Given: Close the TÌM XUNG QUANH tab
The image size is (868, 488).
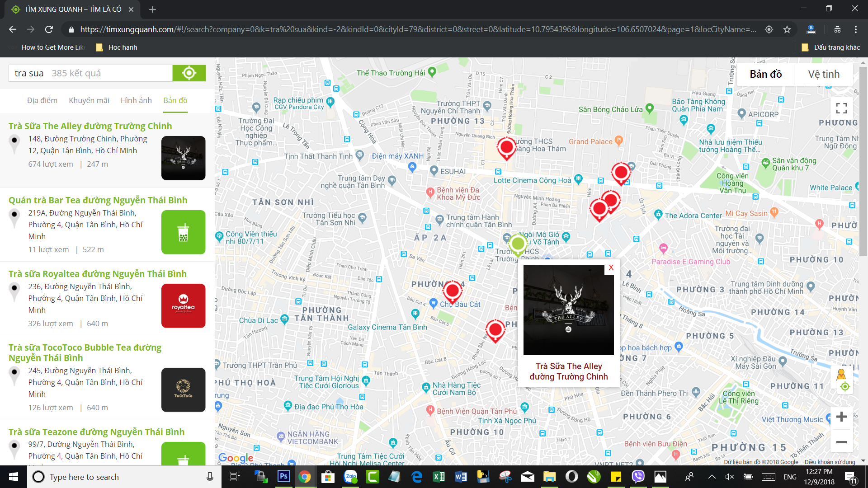Looking at the screenshot, I should [x=131, y=9].
